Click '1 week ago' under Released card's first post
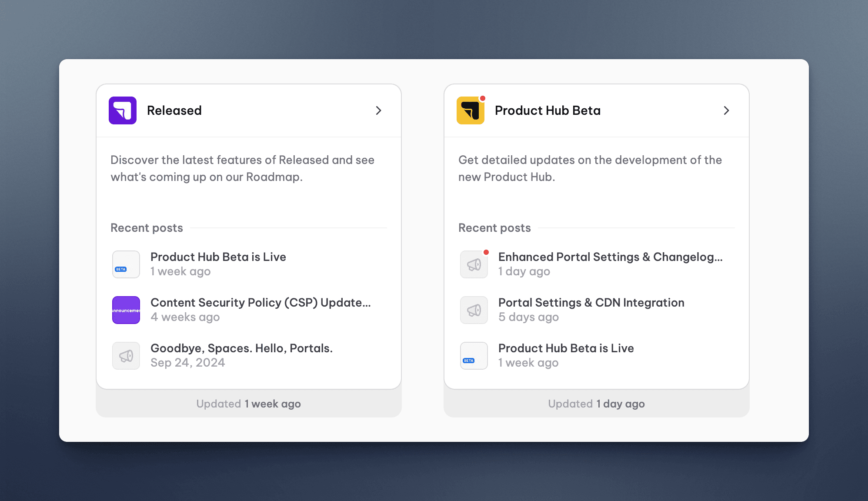 180,271
